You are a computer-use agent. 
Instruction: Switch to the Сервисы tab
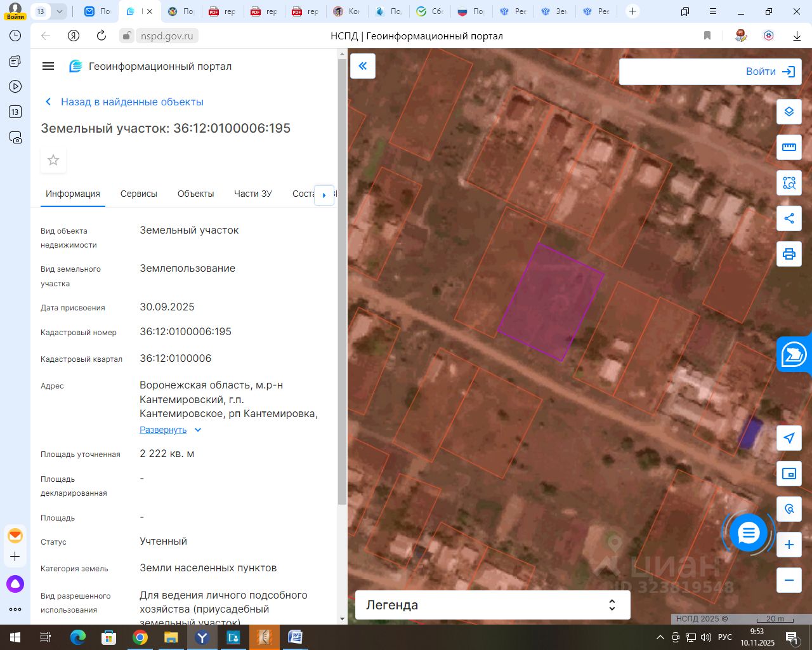point(138,194)
